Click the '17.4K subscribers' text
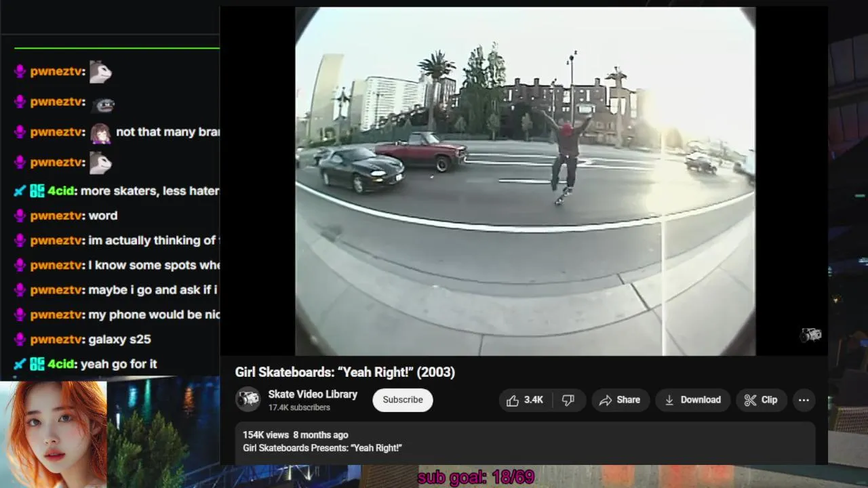This screenshot has width=868, height=488. click(299, 407)
